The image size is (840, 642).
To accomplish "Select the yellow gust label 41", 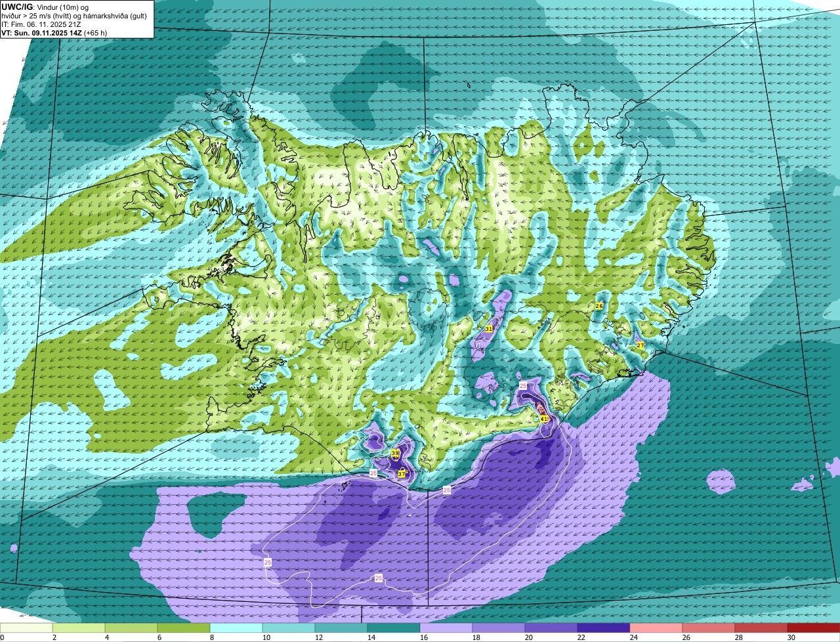I will click(x=544, y=418).
